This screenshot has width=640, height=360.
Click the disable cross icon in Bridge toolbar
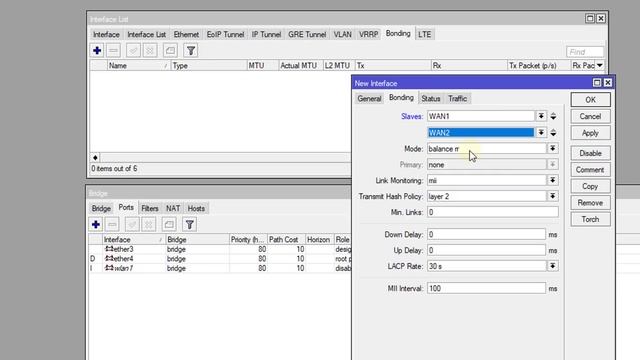pos(149,224)
